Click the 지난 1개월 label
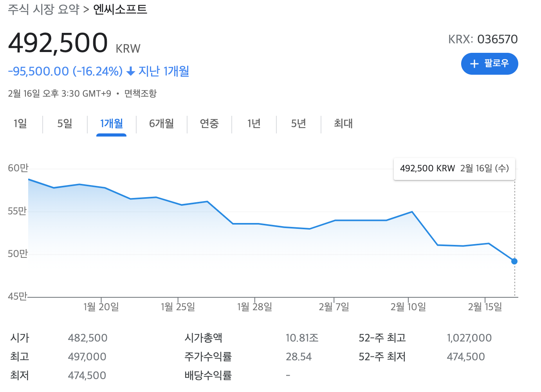Image resolution: width=541 pixels, height=392 pixels. [x=164, y=71]
